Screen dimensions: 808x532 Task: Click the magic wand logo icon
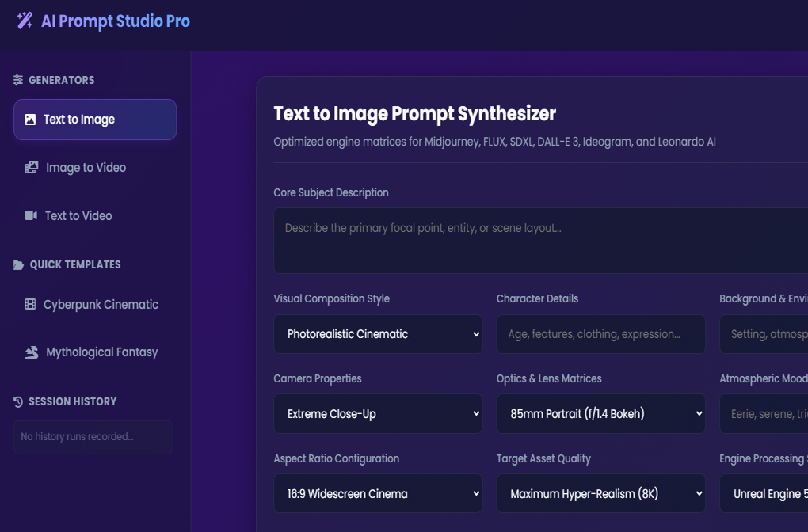25,21
